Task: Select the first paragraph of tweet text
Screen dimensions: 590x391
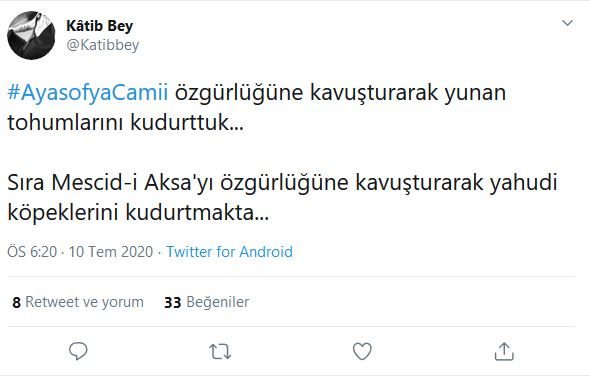Action: pyautogui.click(x=257, y=108)
